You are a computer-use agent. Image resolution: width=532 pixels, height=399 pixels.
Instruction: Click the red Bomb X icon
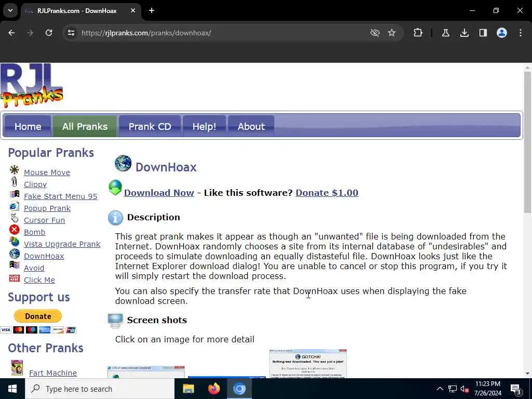pos(14,230)
